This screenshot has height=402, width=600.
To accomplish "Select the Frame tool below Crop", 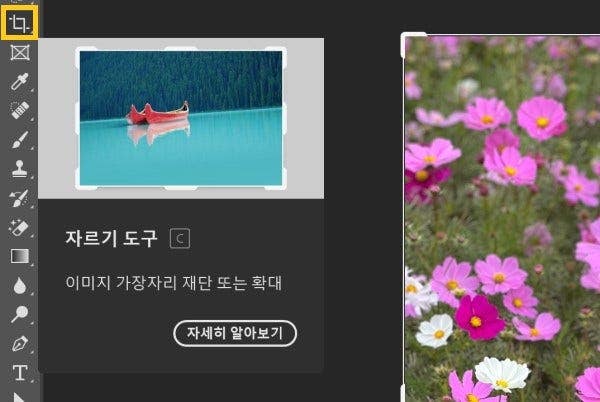I will pos(20,52).
